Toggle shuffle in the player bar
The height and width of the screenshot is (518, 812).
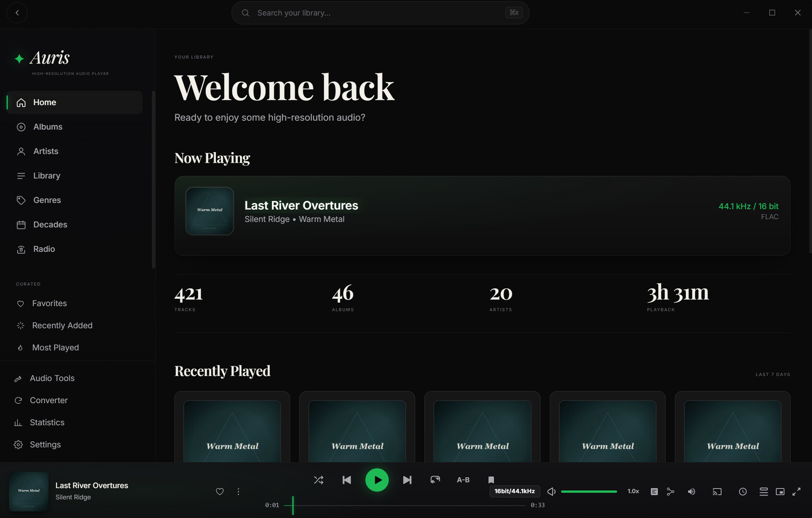tap(319, 480)
